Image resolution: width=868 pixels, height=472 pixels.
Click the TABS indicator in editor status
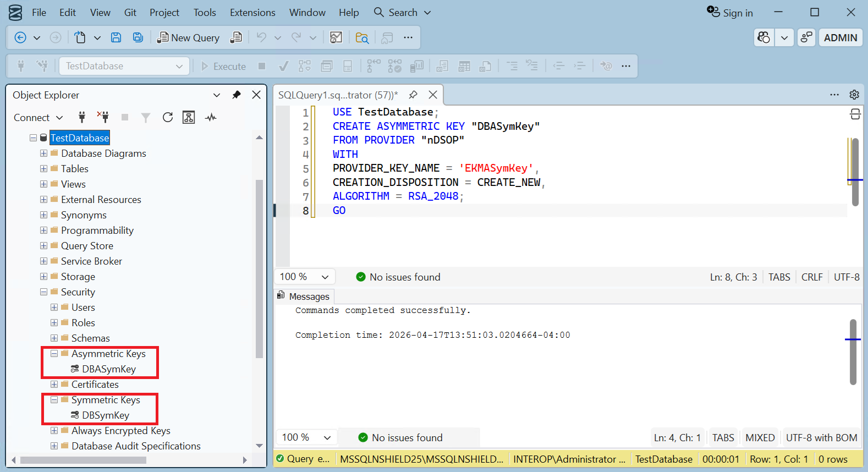[x=779, y=277]
